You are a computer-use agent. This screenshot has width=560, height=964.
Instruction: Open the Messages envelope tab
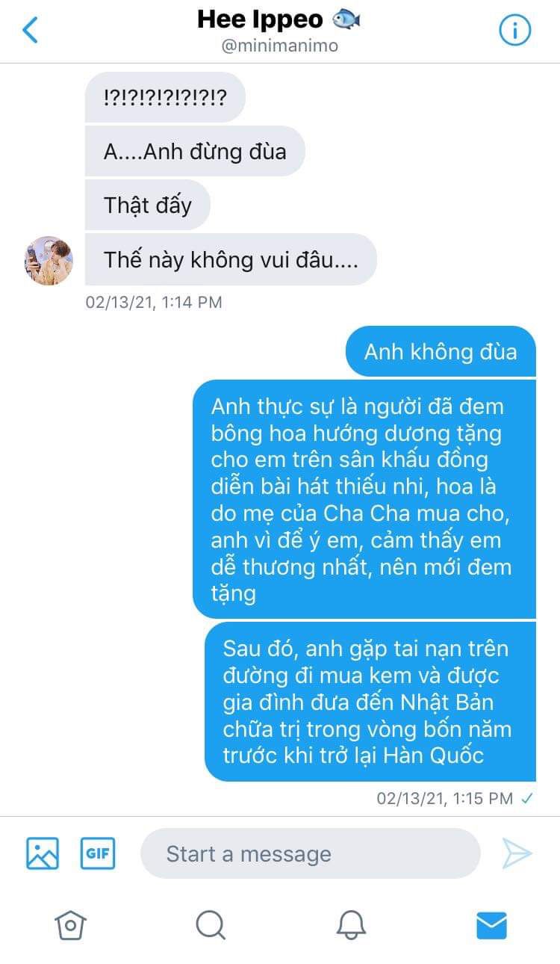coord(491,925)
